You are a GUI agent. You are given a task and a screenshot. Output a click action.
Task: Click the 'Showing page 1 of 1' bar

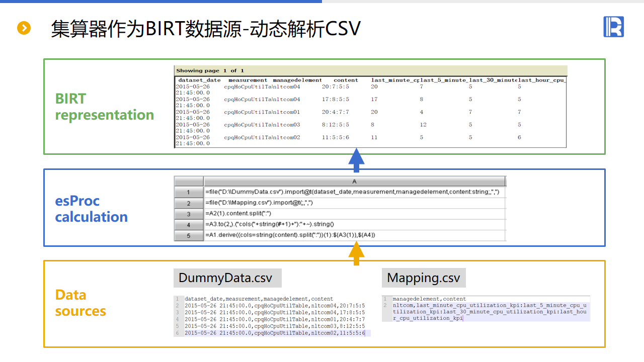pos(370,70)
